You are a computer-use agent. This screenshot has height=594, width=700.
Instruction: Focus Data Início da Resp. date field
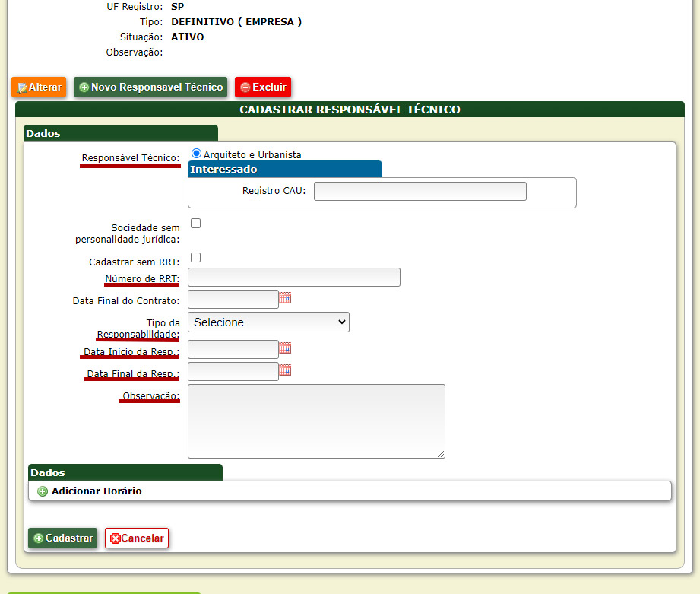[233, 350]
